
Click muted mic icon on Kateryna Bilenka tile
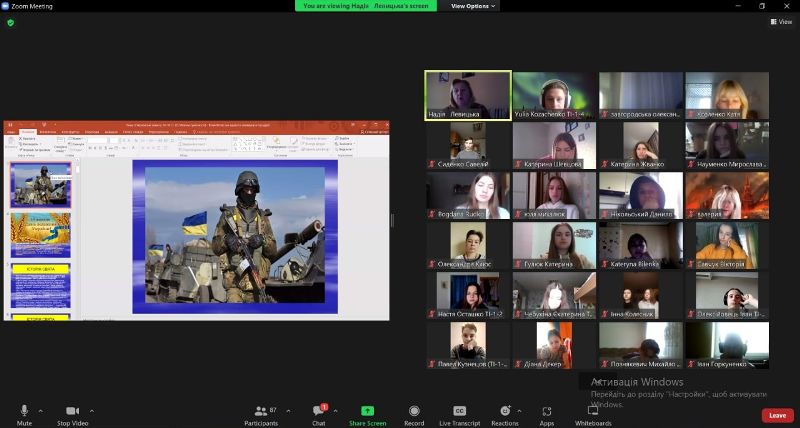[605, 264]
